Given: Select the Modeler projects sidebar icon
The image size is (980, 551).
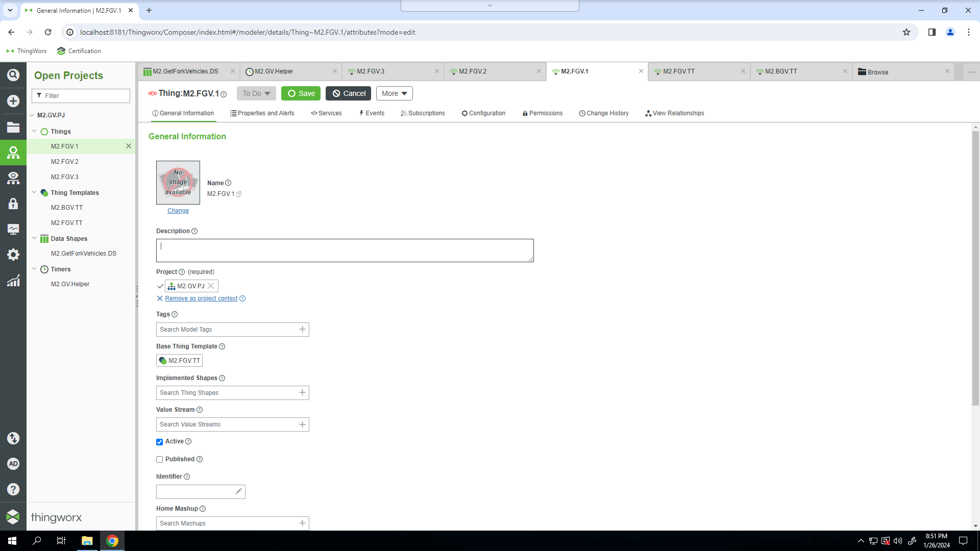Looking at the screenshot, I should click(13, 153).
